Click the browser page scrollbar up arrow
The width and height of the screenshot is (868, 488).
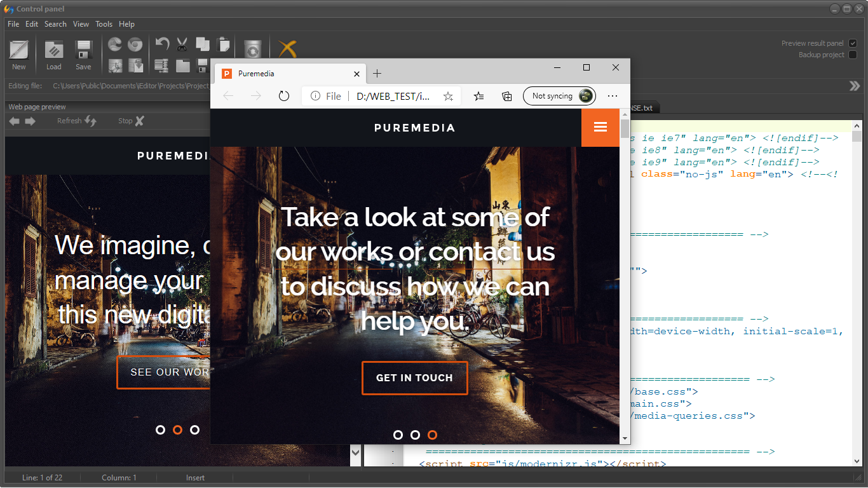coord(625,114)
